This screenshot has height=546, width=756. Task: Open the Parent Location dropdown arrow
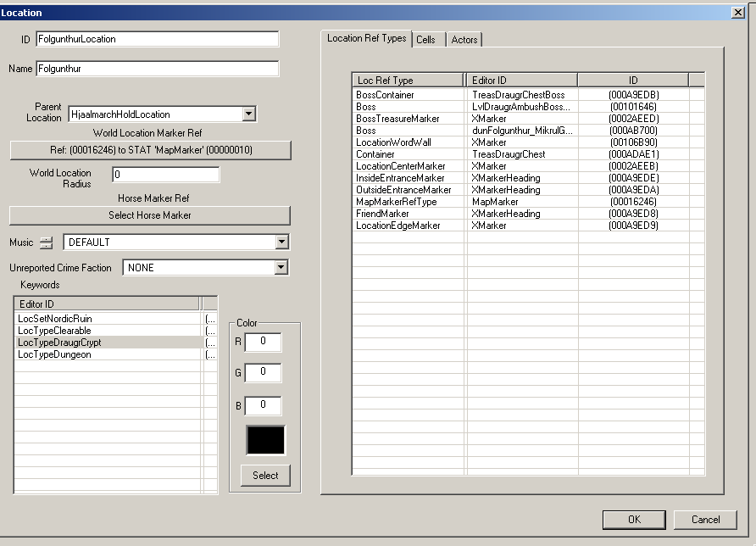[249, 114]
